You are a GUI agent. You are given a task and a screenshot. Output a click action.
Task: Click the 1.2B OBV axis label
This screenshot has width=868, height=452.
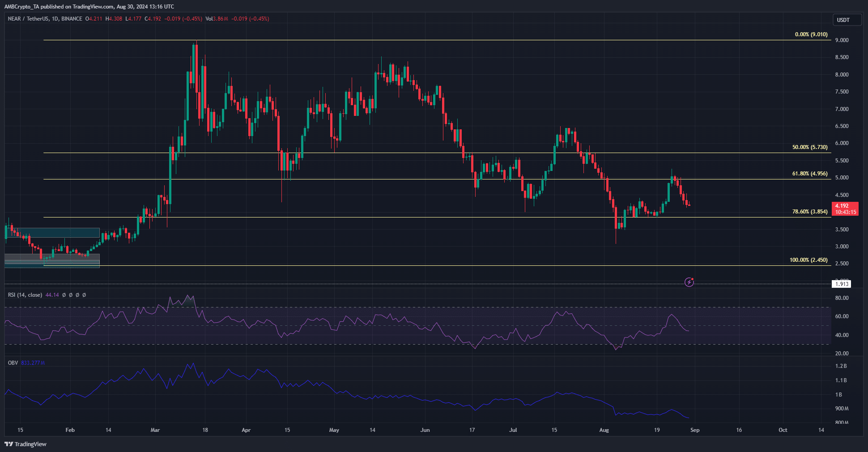coord(841,366)
